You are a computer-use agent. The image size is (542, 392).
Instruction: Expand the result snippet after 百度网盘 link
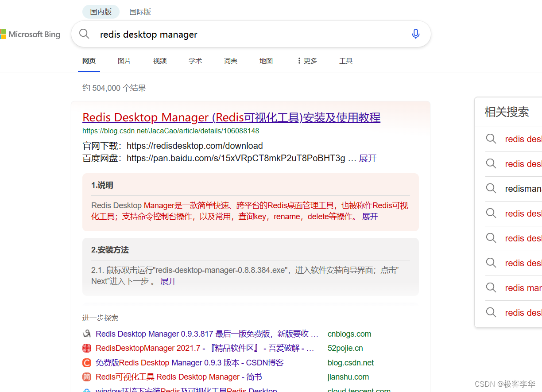(368, 158)
